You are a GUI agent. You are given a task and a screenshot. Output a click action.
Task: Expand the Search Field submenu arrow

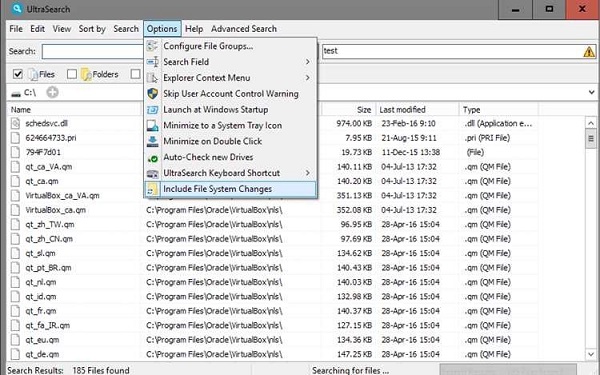(x=307, y=62)
